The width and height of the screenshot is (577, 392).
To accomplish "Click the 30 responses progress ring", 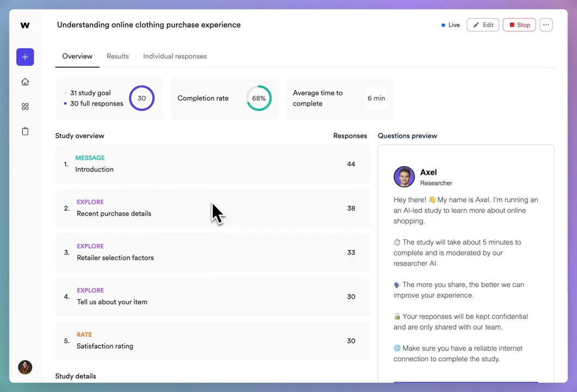I will point(142,99).
